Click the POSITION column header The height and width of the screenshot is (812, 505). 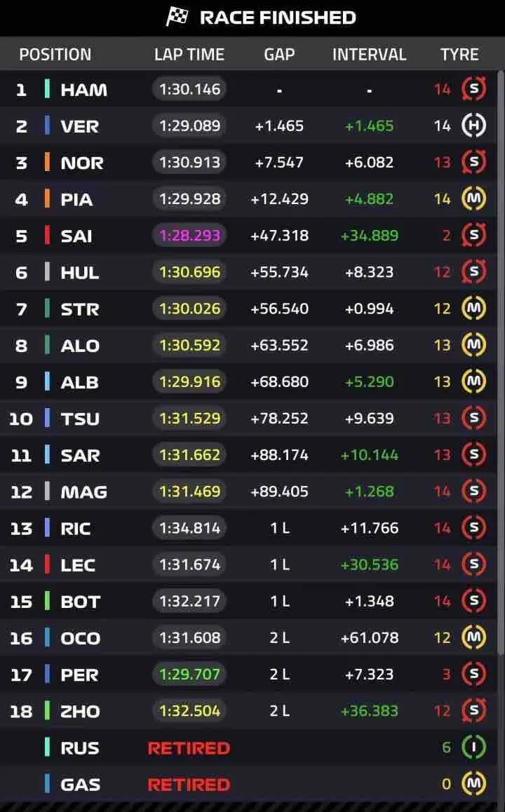point(55,55)
